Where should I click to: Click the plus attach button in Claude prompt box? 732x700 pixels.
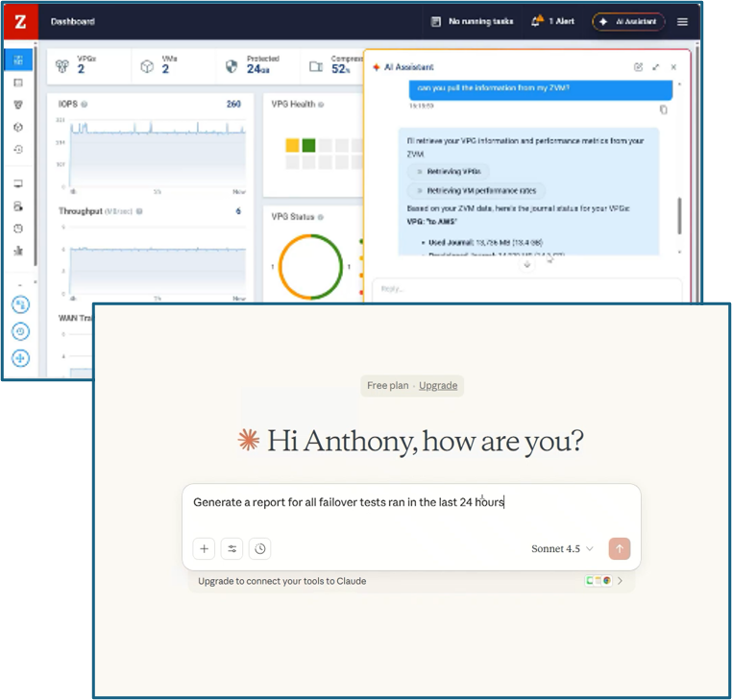204,549
